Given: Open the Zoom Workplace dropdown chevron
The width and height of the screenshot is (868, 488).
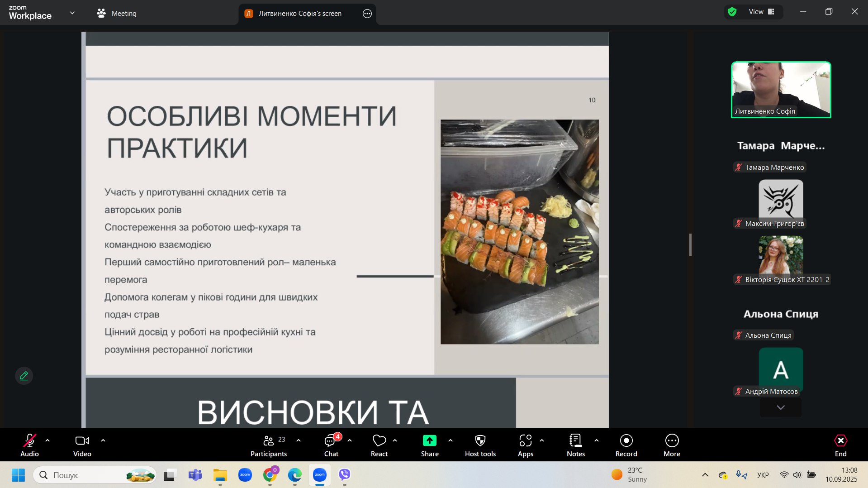Looking at the screenshot, I should tap(72, 13).
